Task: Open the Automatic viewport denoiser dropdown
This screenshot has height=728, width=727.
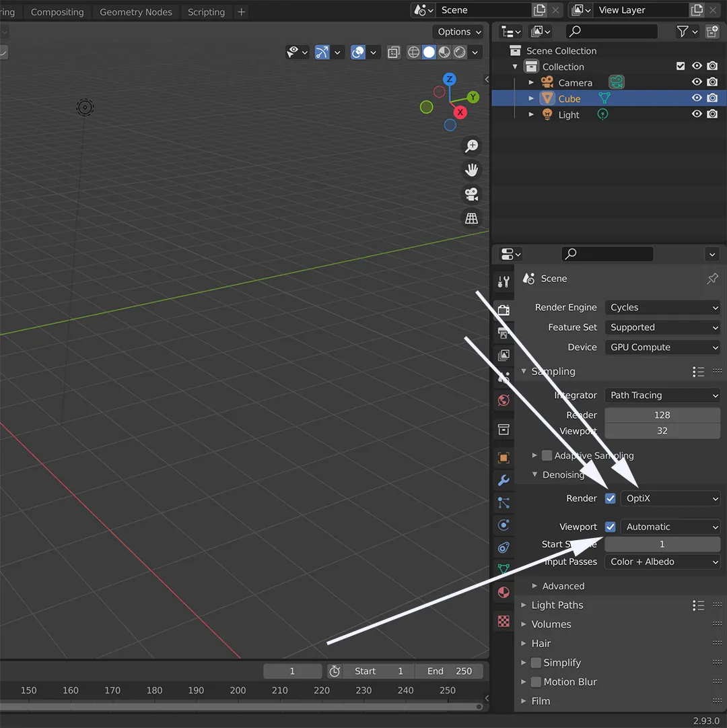Action: [670, 527]
